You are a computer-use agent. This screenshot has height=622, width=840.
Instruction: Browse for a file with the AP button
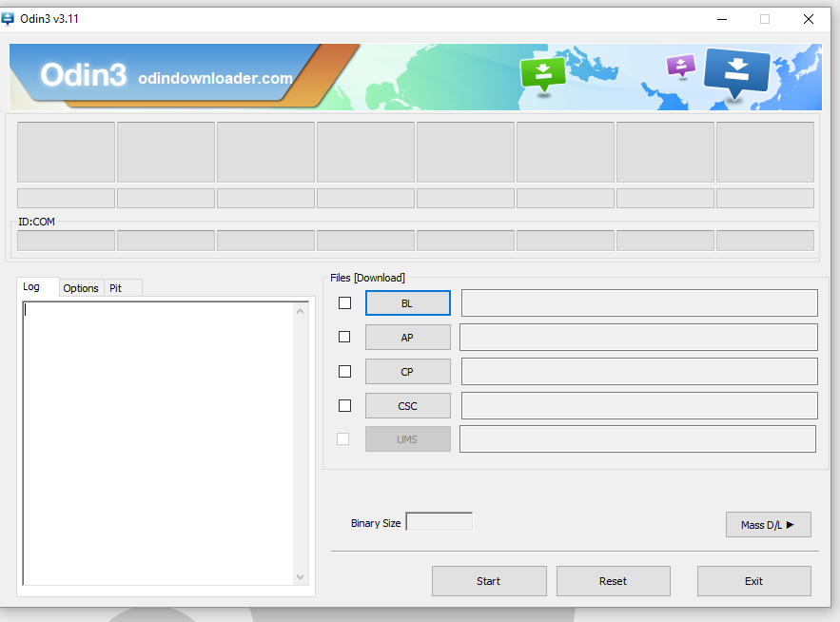pos(407,338)
